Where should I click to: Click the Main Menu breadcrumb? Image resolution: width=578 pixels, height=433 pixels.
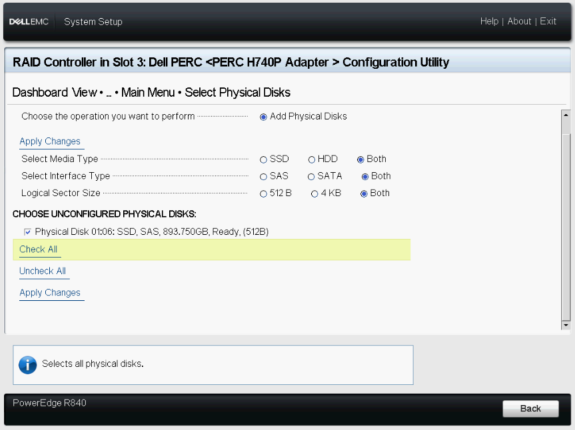[x=149, y=93]
